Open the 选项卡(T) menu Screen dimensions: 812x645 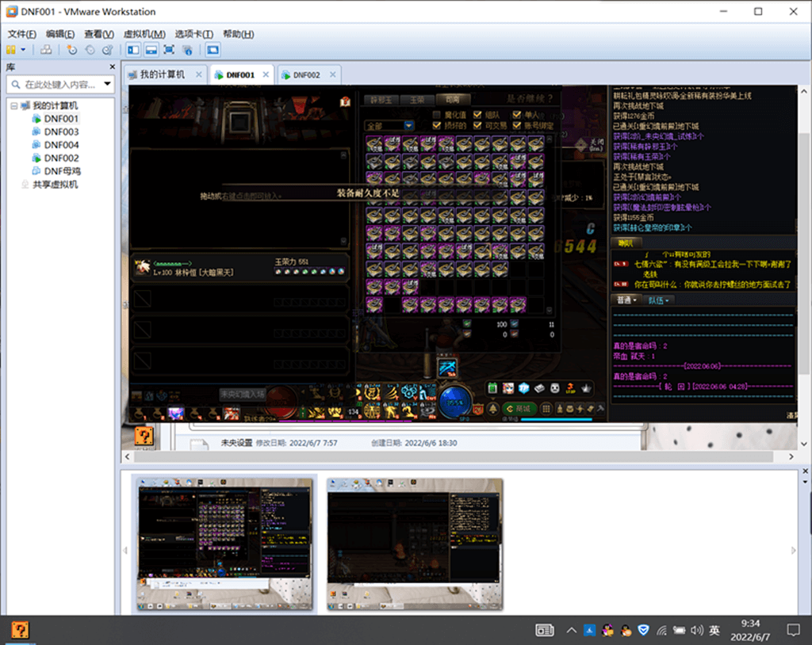(194, 34)
